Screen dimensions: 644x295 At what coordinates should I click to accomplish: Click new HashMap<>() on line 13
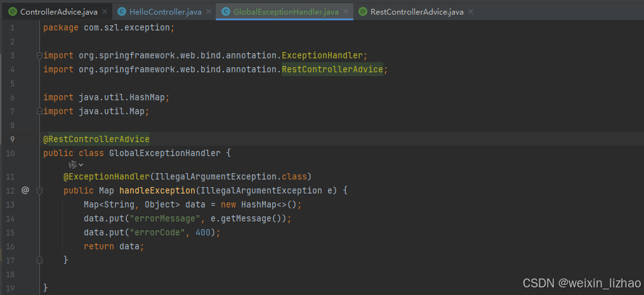pos(259,205)
